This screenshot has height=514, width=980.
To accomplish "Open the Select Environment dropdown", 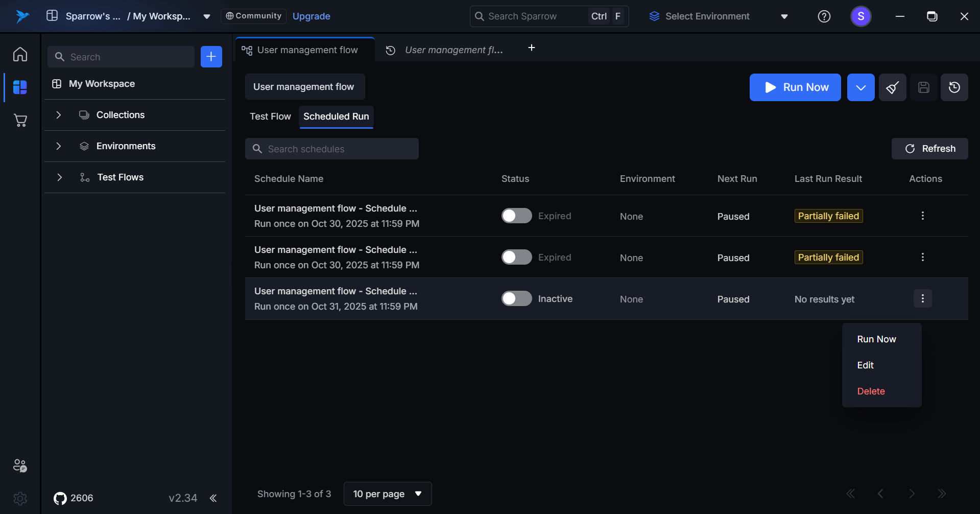I will click(718, 16).
